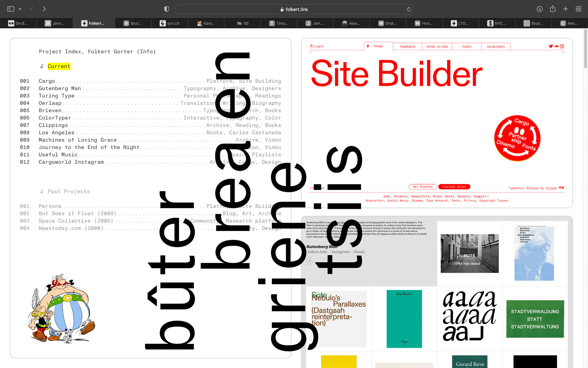Open the Dinamo typeface link
The width and height of the screenshot is (588, 368).
click(551, 188)
